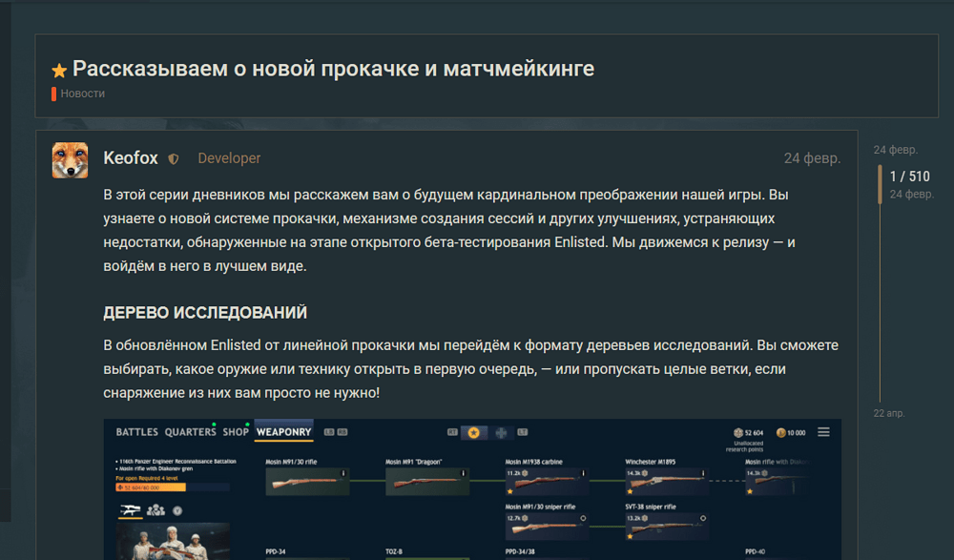
Task: Click the PPD-40 weapon label
Action: pyautogui.click(x=755, y=552)
